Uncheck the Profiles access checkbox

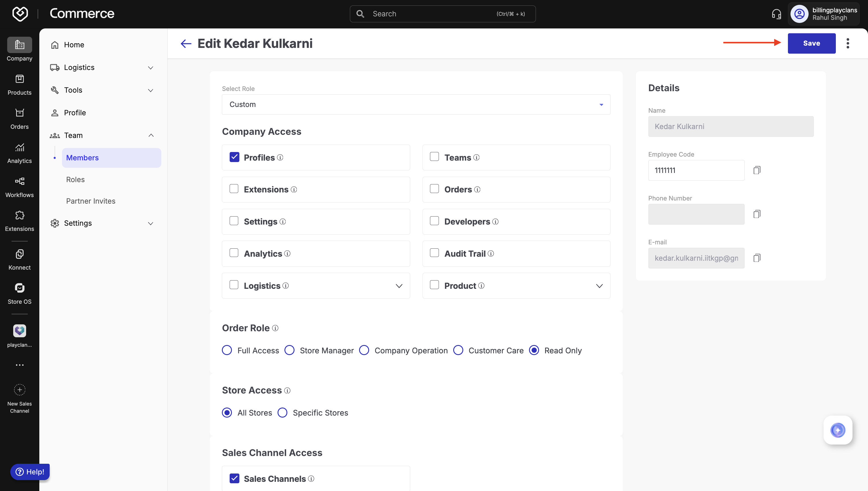coord(234,157)
